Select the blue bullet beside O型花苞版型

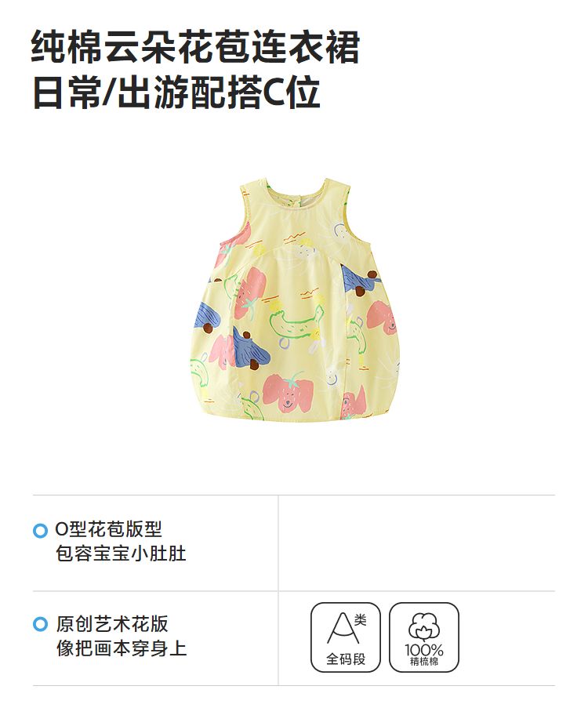[40, 531]
